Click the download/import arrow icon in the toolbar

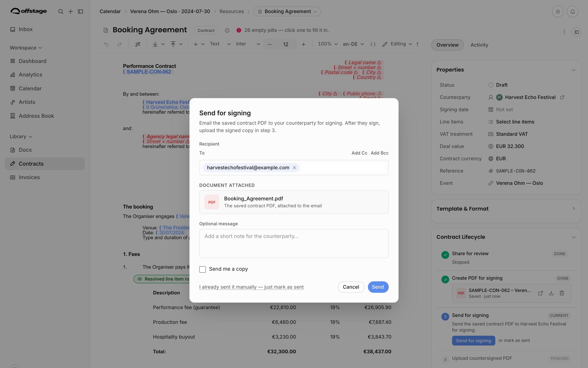click(x=155, y=44)
